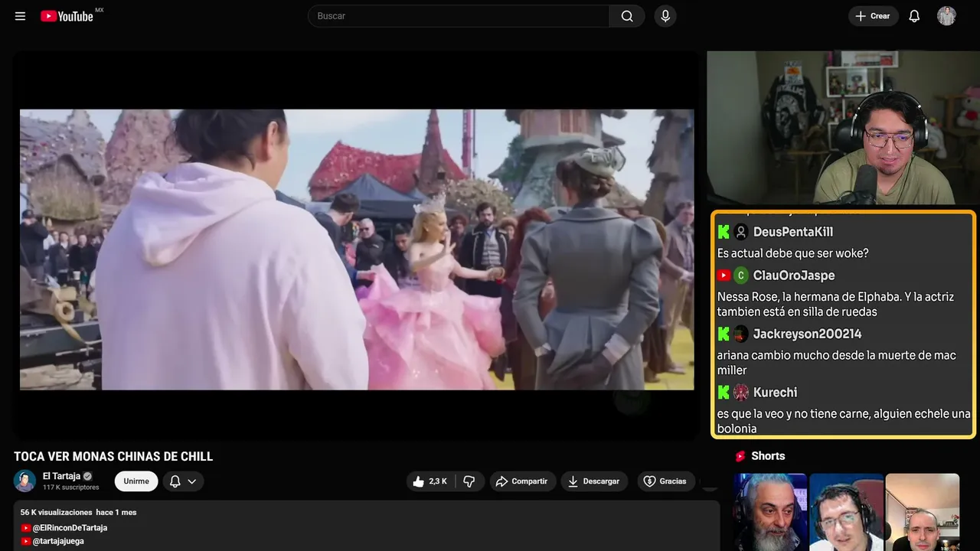The height and width of the screenshot is (551, 980).
Task: Open the Short with the bald man
Action: (922, 512)
